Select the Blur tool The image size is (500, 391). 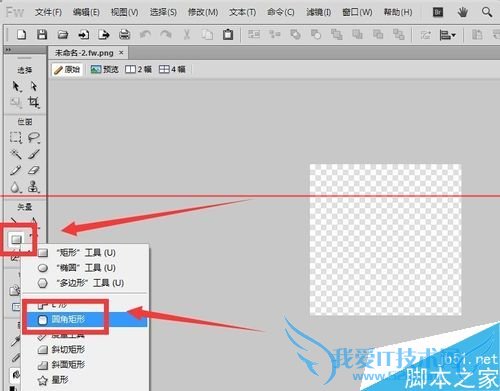point(15,187)
